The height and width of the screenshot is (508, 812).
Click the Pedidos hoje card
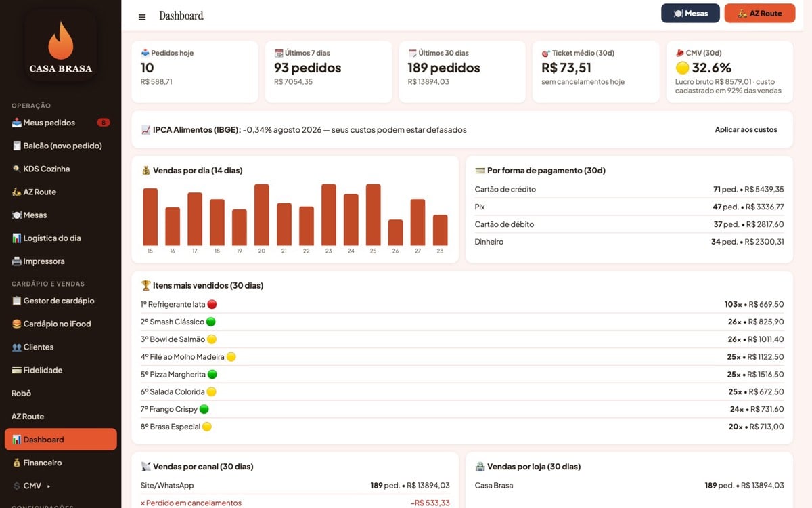[195, 72]
